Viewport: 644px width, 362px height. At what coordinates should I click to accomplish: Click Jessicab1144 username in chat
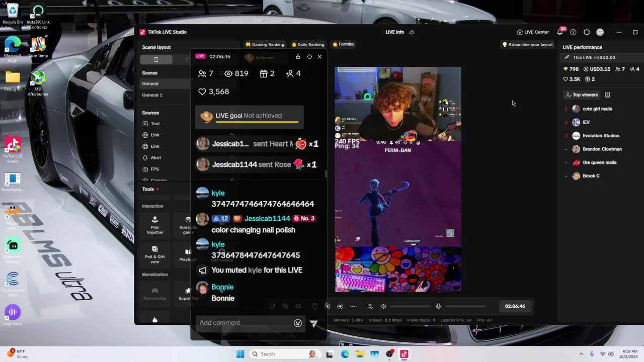(267, 218)
